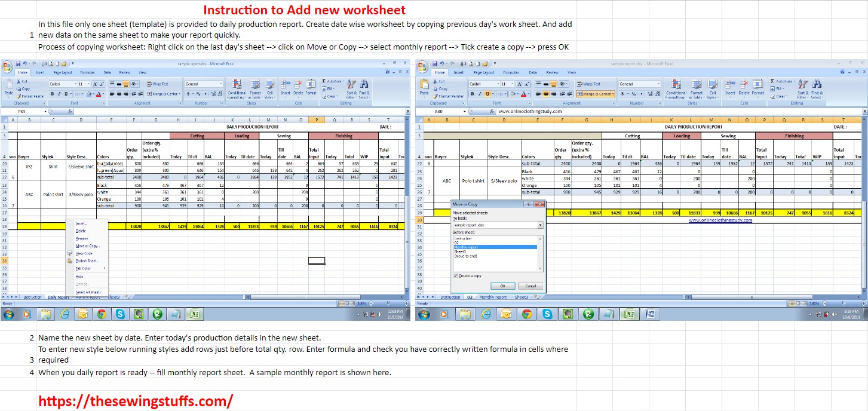The image size is (868, 411).
Task: Click OK in Move or Copy dialog
Action: (x=503, y=286)
